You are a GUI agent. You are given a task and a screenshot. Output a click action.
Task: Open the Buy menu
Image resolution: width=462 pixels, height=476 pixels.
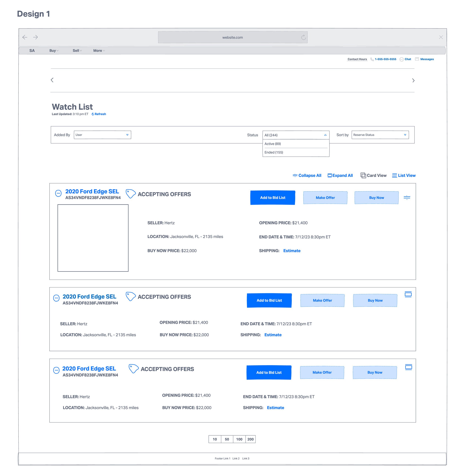coord(54,50)
